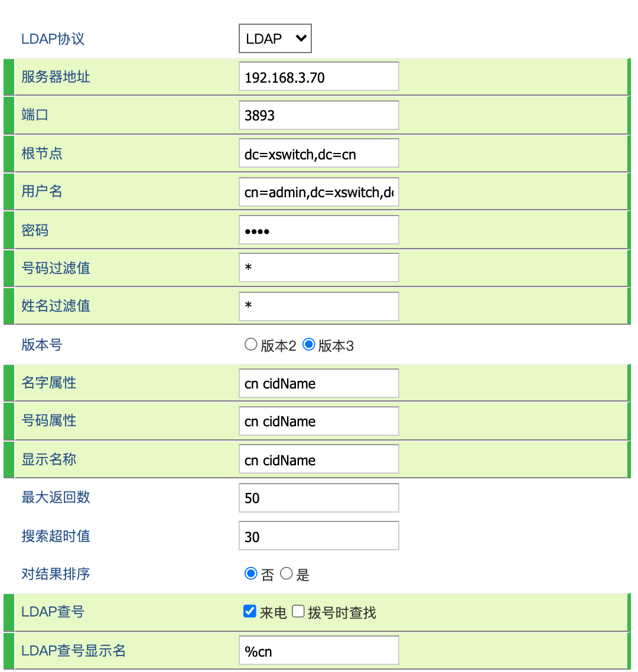This screenshot has width=638, height=672.
Task: Click the 密码 label
Action: [35, 230]
